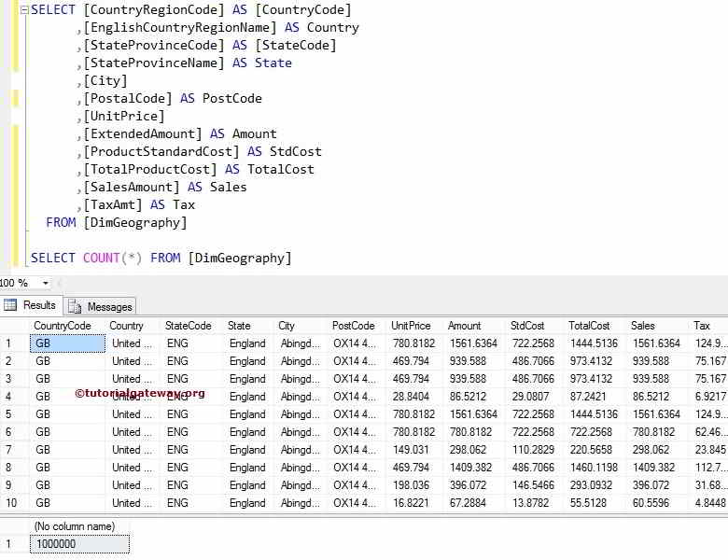
Task: Click Amount value 1409.382
Action: click(x=470, y=467)
